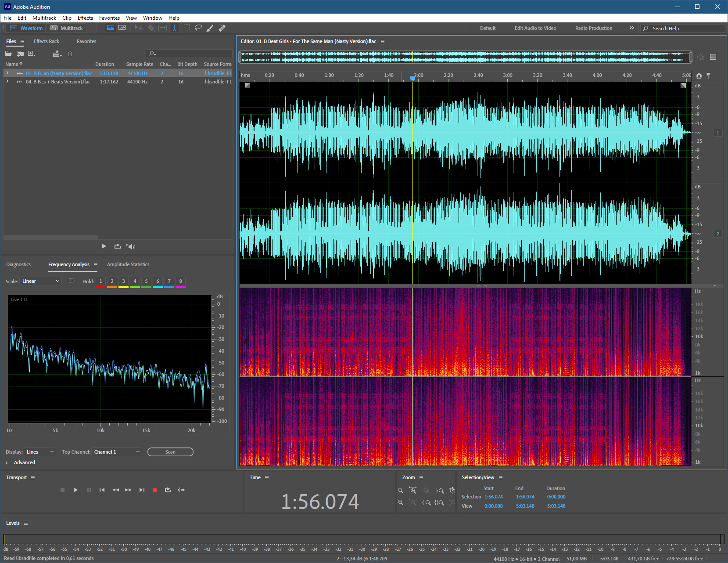Click the copy-to-clipboard icon beside Scale dropdown

point(72,281)
